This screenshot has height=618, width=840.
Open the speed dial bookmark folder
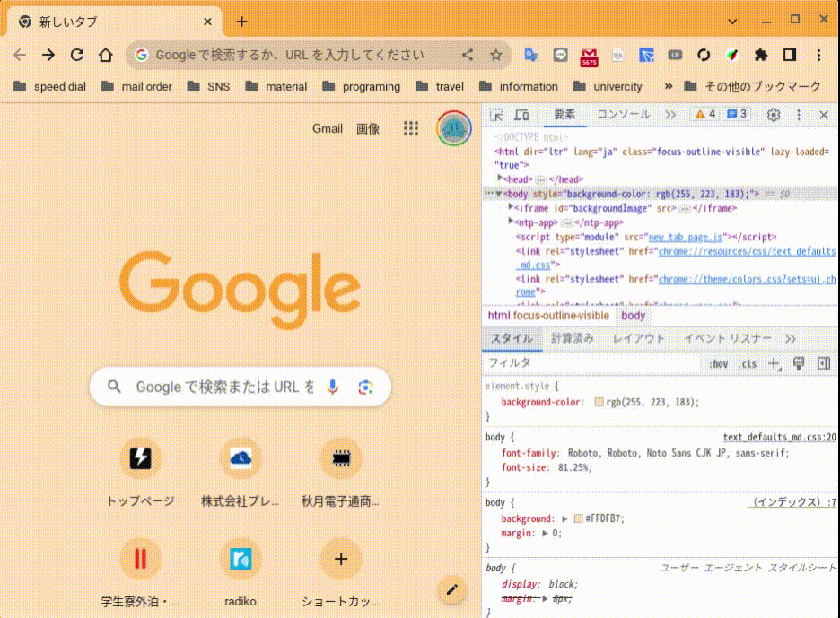click(49, 86)
